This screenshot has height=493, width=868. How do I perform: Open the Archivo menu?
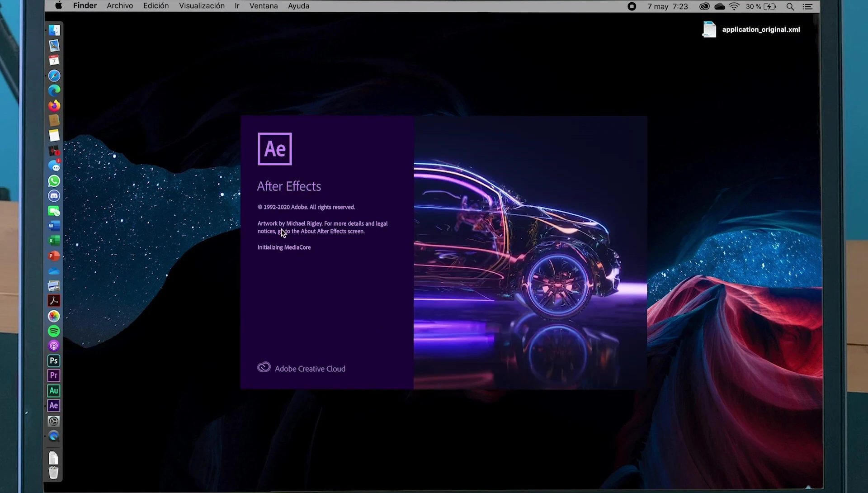tap(120, 6)
